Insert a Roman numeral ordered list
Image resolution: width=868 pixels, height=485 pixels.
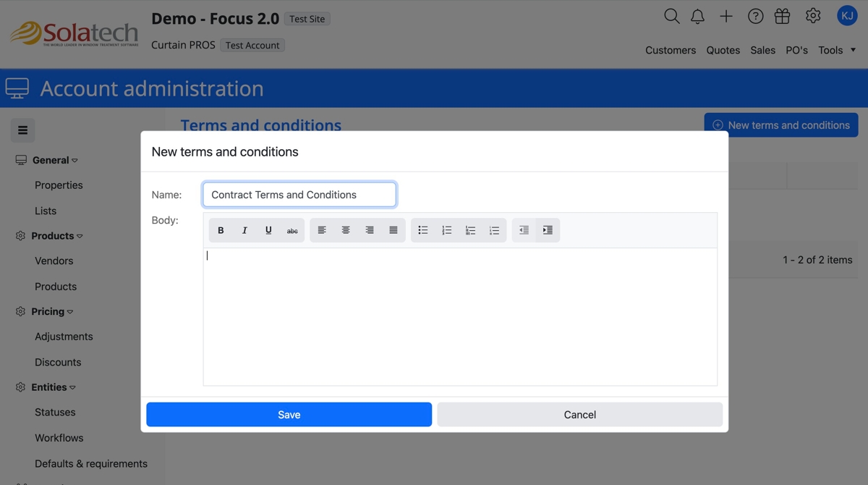[x=470, y=230]
